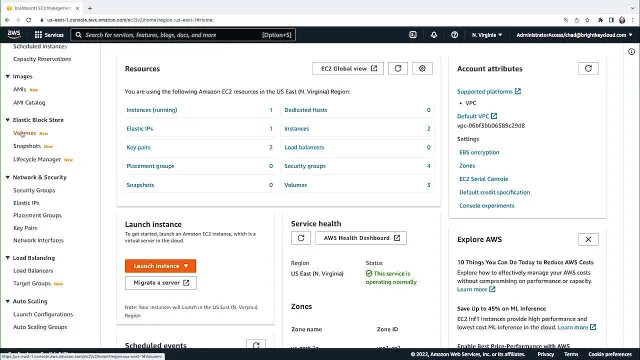Open AMI Catalog in sidebar
This screenshot has width=640, height=360.
click(x=29, y=103)
